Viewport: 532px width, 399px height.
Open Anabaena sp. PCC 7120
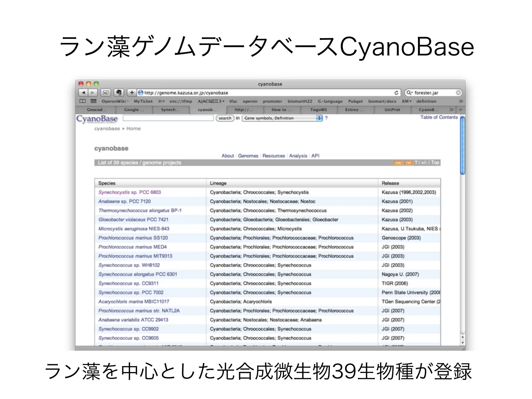(124, 202)
